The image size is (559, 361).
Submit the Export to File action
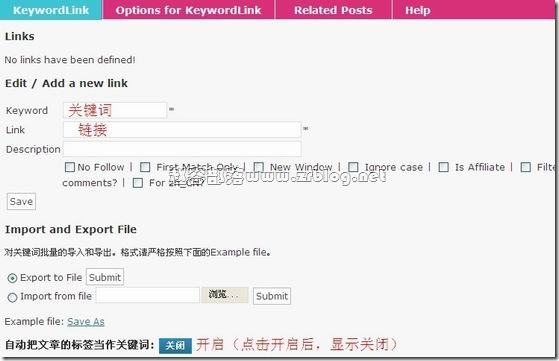pos(105,277)
